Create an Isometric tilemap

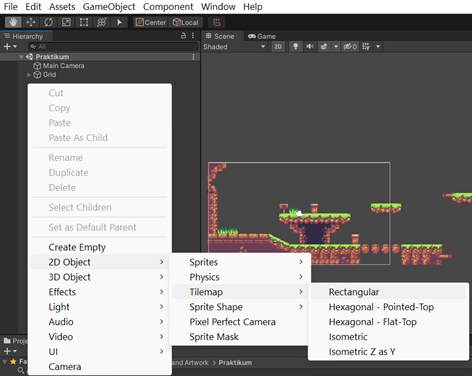[x=388, y=337]
